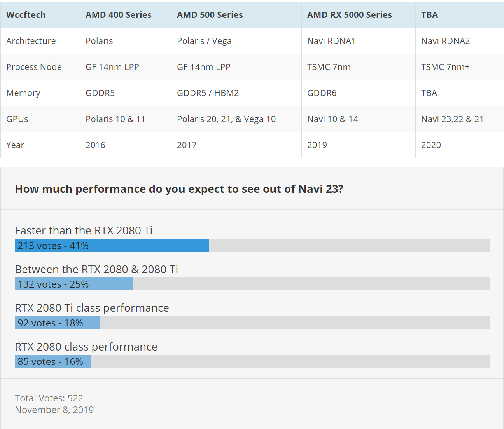Click the 'TBA' column header
504x429 pixels.
(x=460, y=15)
